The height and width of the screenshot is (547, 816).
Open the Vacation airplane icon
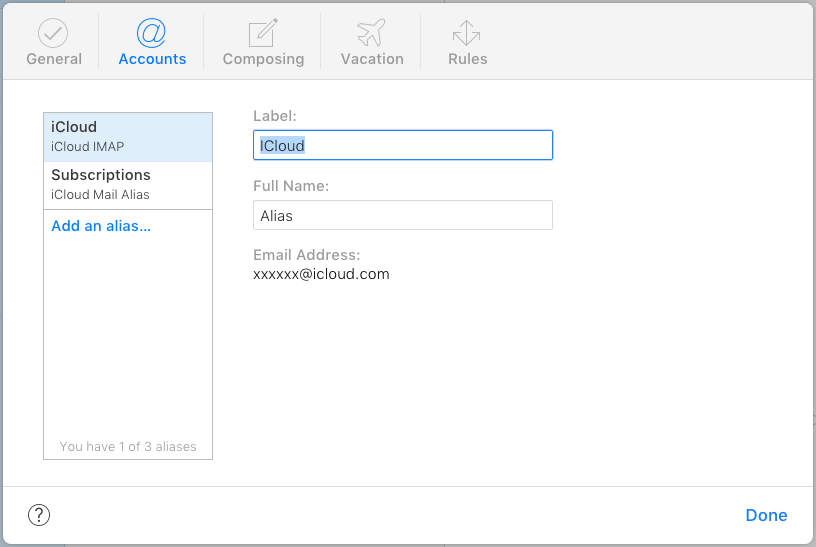[x=372, y=32]
